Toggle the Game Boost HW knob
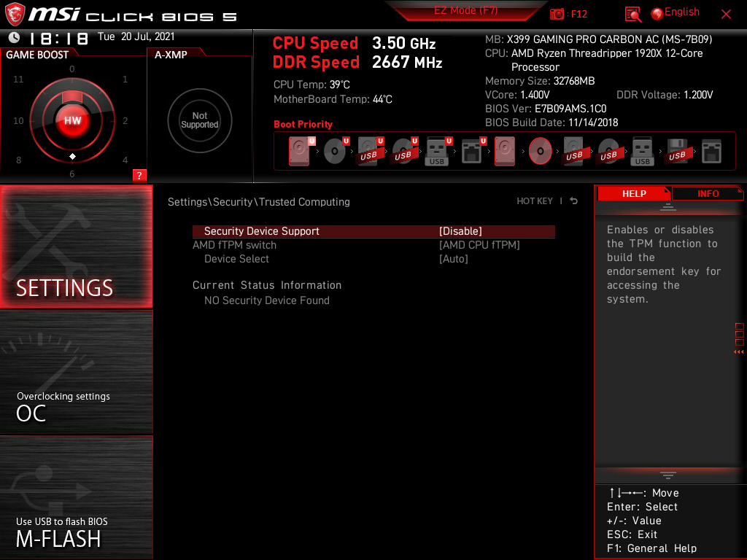The height and width of the screenshot is (560, 747). coord(72,120)
